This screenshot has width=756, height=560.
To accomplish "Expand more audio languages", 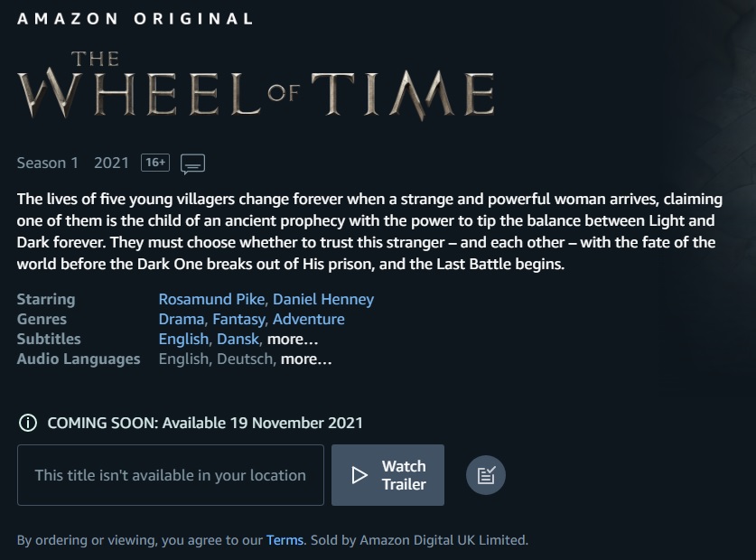I will [x=306, y=359].
